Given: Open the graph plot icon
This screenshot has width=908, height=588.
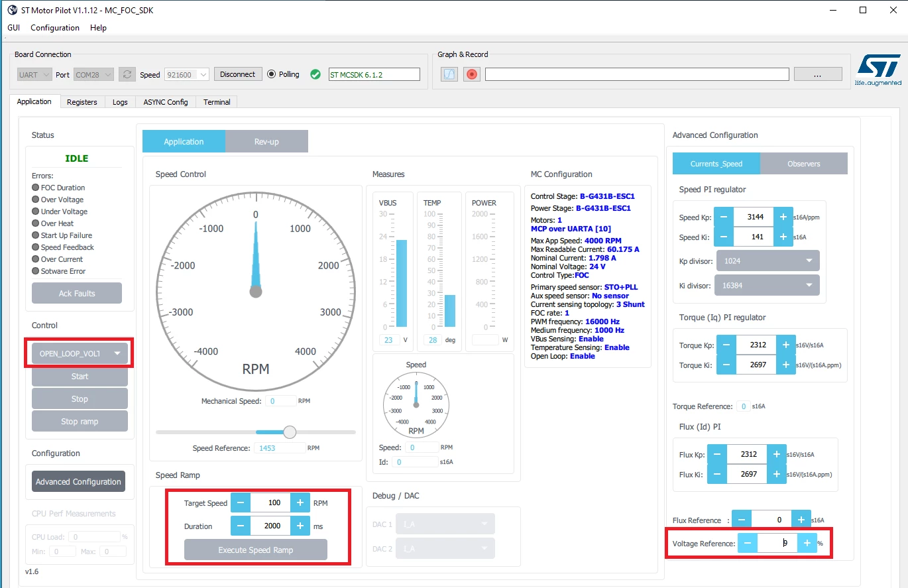Looking at the screenshot, I should coord(449,74).
